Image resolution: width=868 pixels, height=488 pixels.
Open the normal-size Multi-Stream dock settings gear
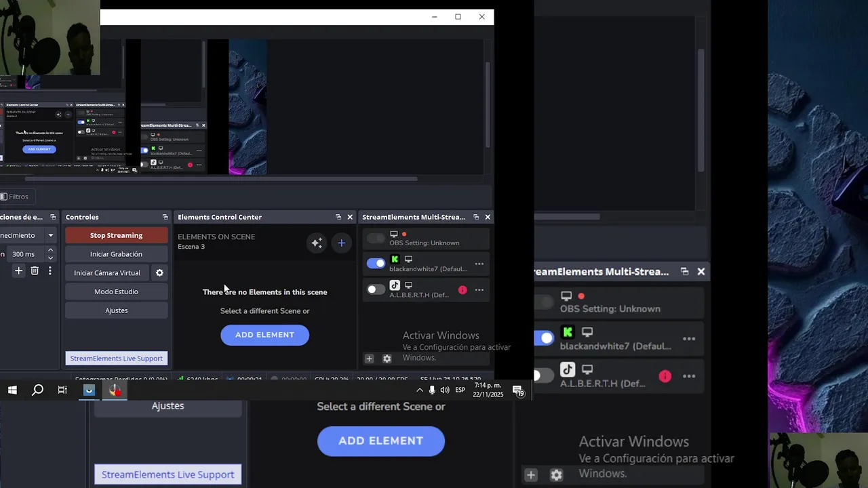pyautogui.click(x=387, y=359)
